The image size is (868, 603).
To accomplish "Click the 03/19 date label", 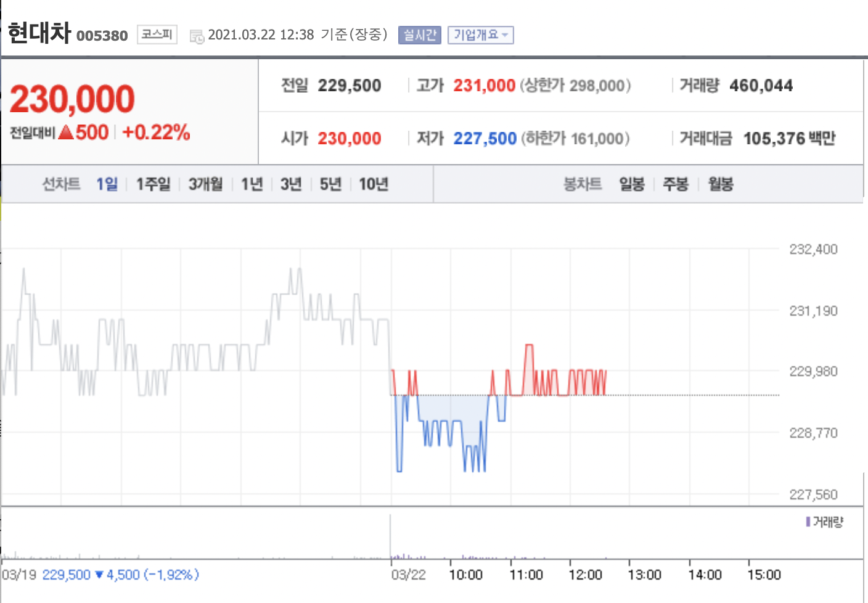I will pyautogui.click(x=19, y=575).
